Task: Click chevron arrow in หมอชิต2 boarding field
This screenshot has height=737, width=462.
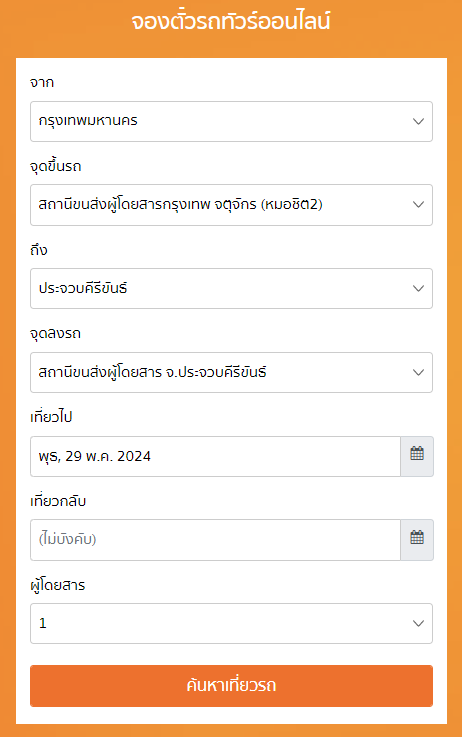Action: pos(418,204)
